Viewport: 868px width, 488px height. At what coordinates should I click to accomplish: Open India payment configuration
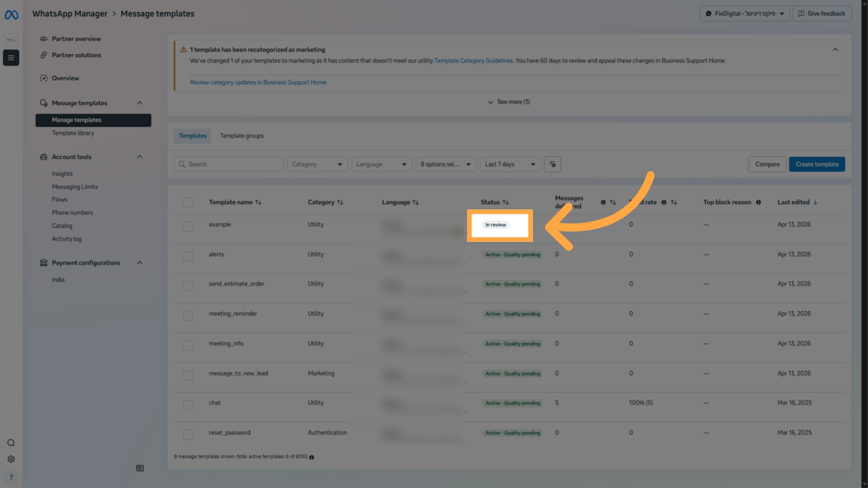[58, 280]
